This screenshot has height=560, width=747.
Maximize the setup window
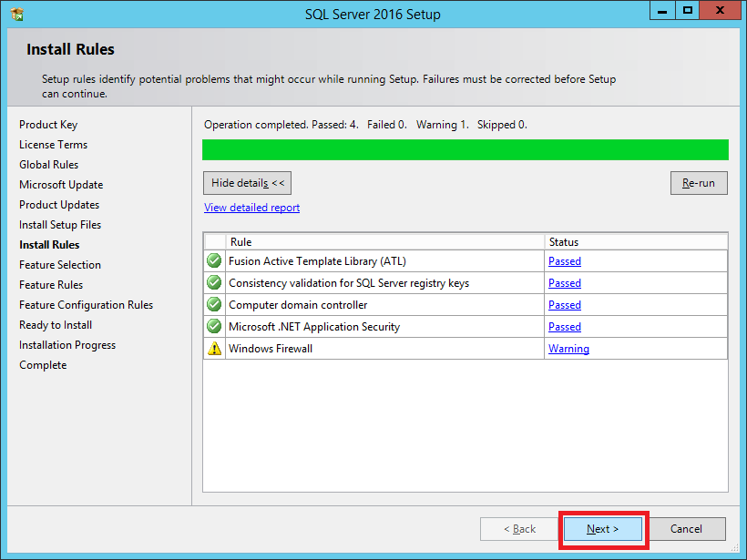click(x=688, y=11)
